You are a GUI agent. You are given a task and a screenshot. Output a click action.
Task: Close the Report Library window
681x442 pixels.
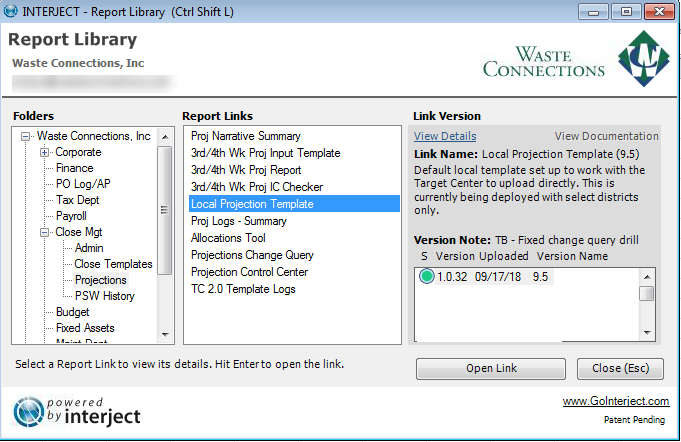tap(659, 12)
